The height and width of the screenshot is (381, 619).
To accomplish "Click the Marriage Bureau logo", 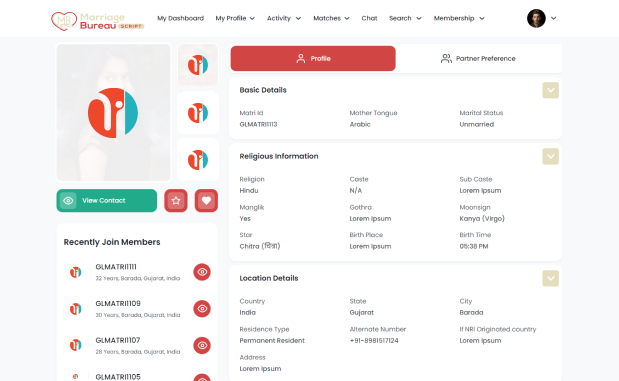I will click(98, 21).
